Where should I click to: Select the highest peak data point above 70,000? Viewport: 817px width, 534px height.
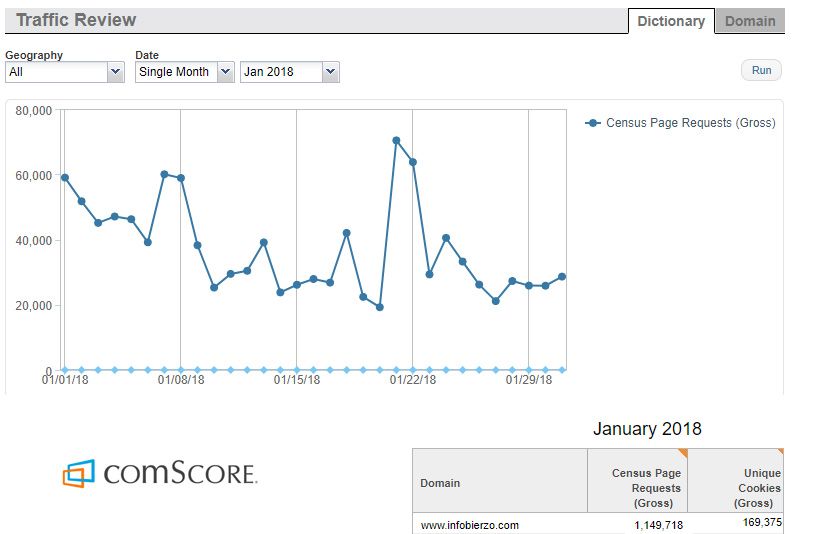pos(396,140)
